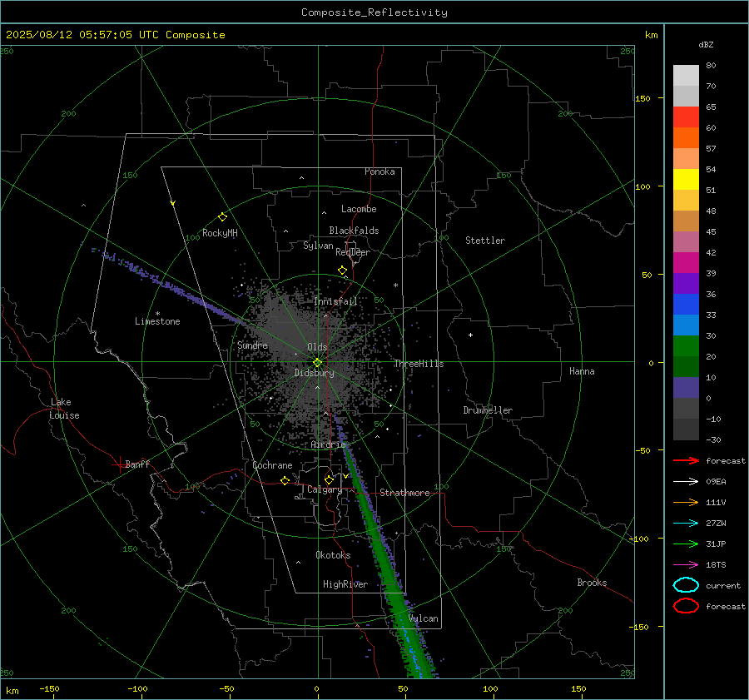Image resolution: width=749 pixels, height=700 pixels.
Task: Click the Cochrane city label
Action: point(272,465)
